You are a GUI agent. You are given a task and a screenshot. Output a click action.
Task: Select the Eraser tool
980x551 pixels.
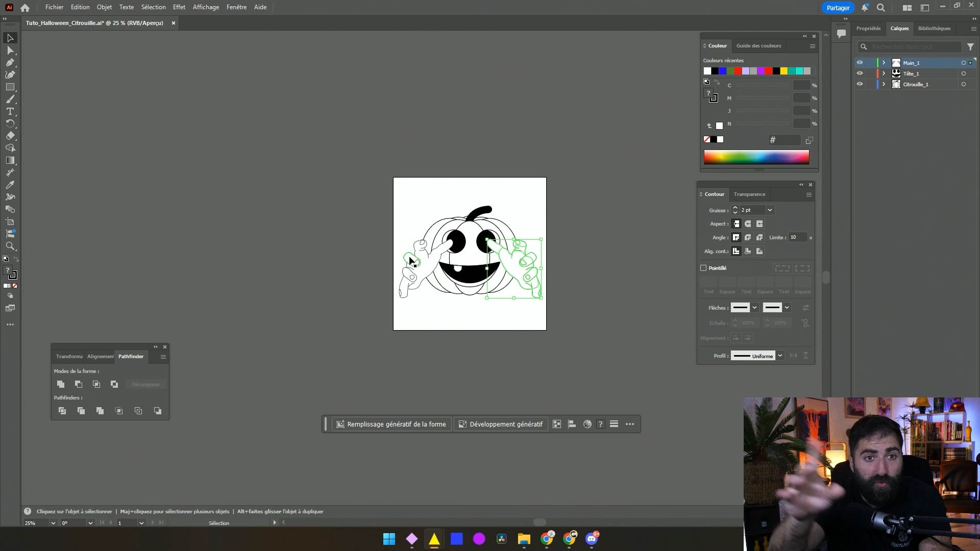click(10, 136)
